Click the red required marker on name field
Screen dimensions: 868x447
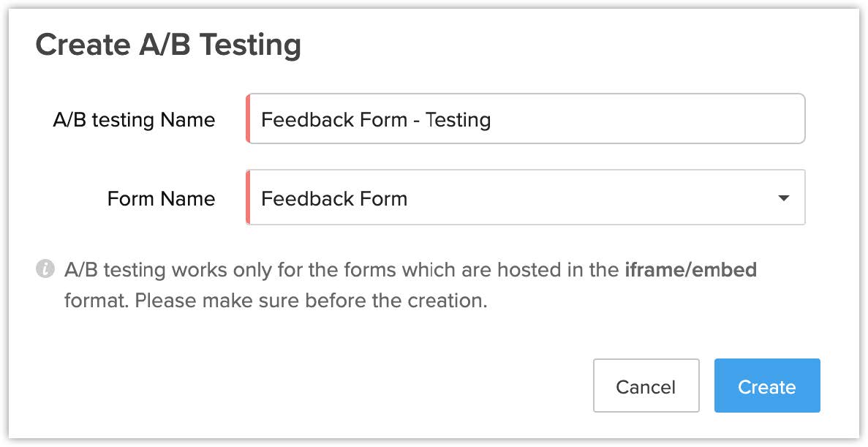pyautogui.click(x=248, y=119)
